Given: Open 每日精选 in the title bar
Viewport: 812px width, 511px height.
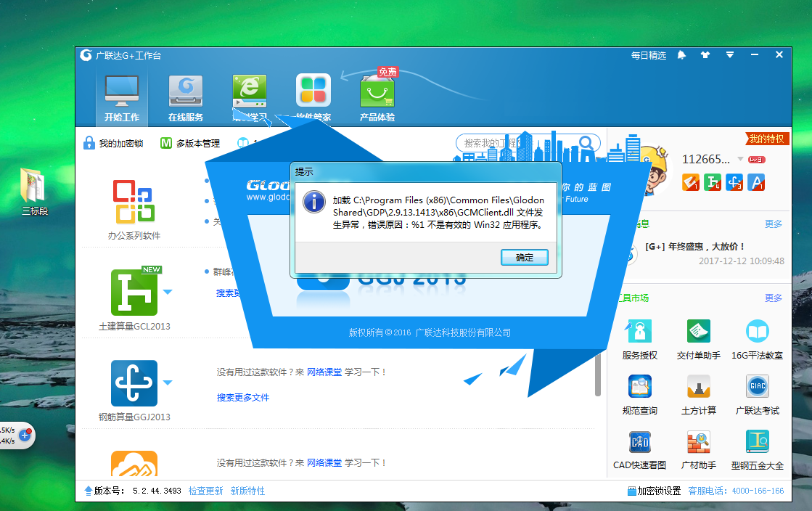Looking at the screenshot, I should pos(648,55).
